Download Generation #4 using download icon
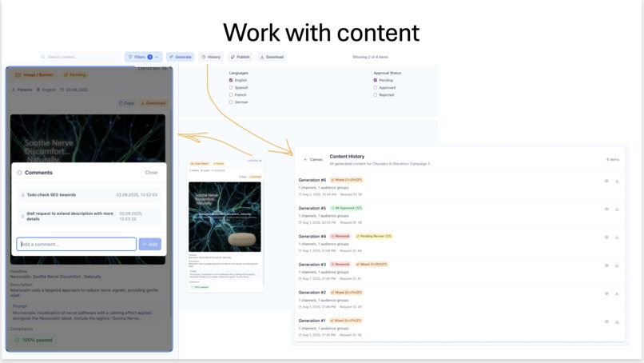This screenshot has width=644, height=363. click(617, 237)
